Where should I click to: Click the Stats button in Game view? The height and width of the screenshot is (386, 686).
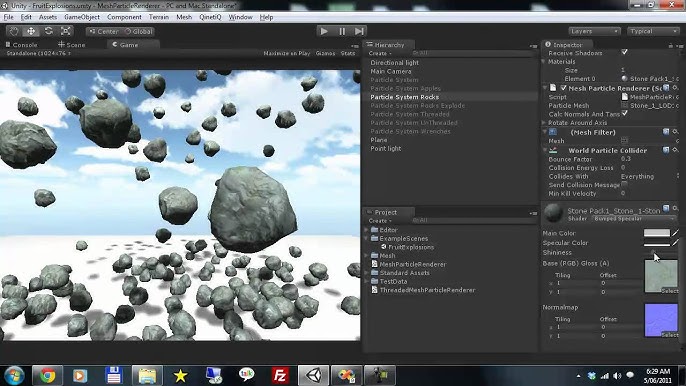click(x=348, y=53)
